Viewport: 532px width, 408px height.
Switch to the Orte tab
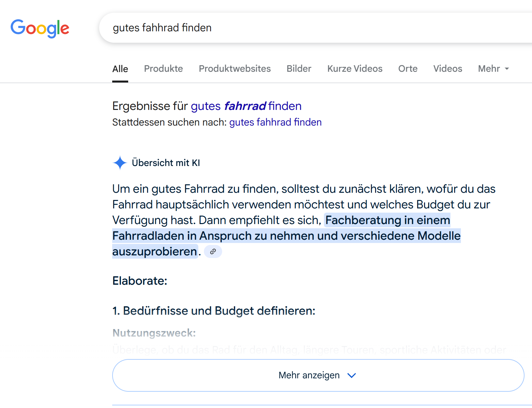click(408, 69)
